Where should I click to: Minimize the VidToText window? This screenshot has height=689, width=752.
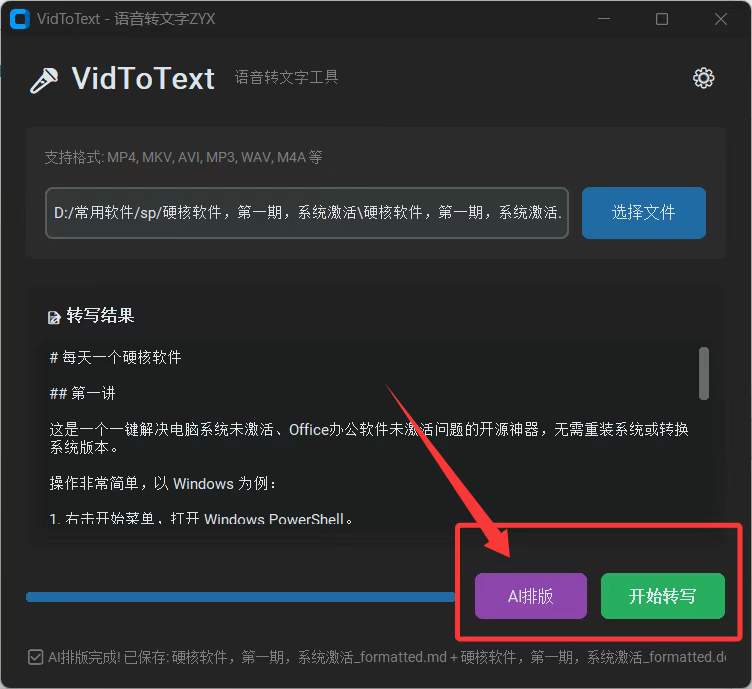(602, 19)
